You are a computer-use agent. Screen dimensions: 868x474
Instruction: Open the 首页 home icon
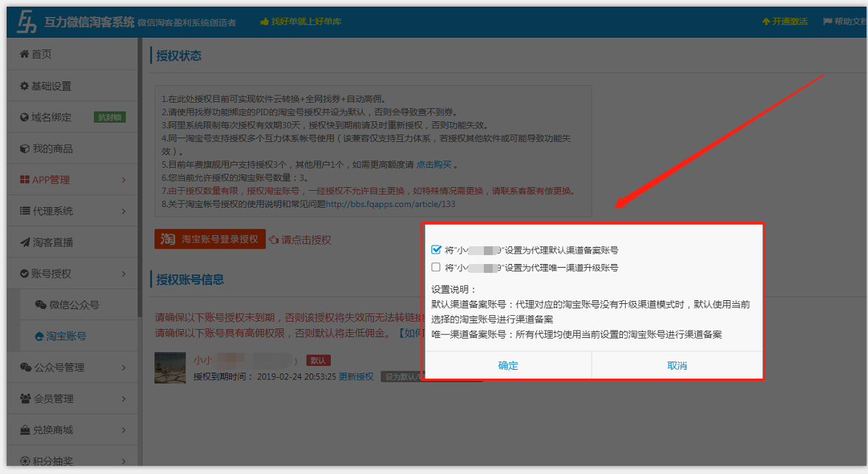pyautogui.click(x=24, y=54)
